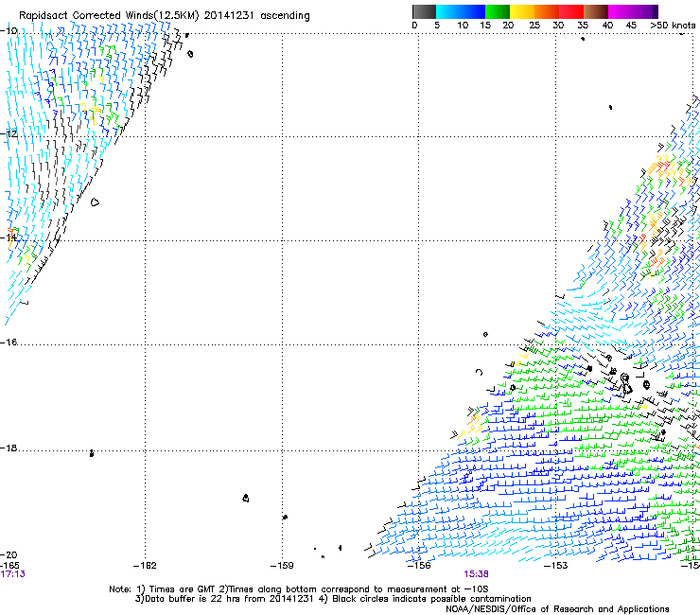Select the date '20141231' in the title
Image resolution: width=700 pixels, height=615 pixels.
click(x=229, y=16)
